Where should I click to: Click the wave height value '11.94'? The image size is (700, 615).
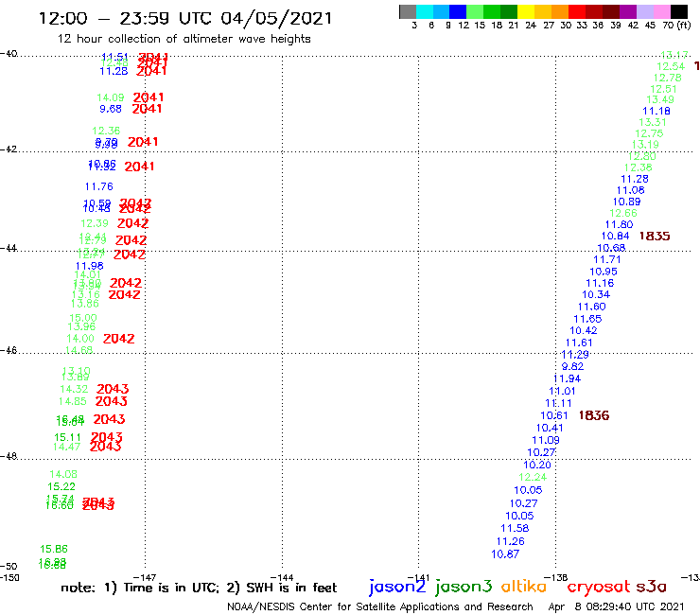tap(567, 378)
